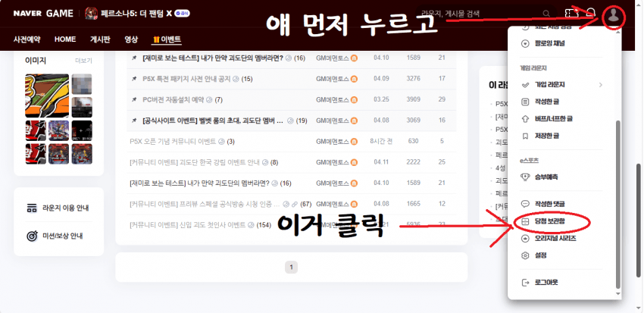
Task: Click the 공식 badge beside lounge title
Action: click(182, 13)
